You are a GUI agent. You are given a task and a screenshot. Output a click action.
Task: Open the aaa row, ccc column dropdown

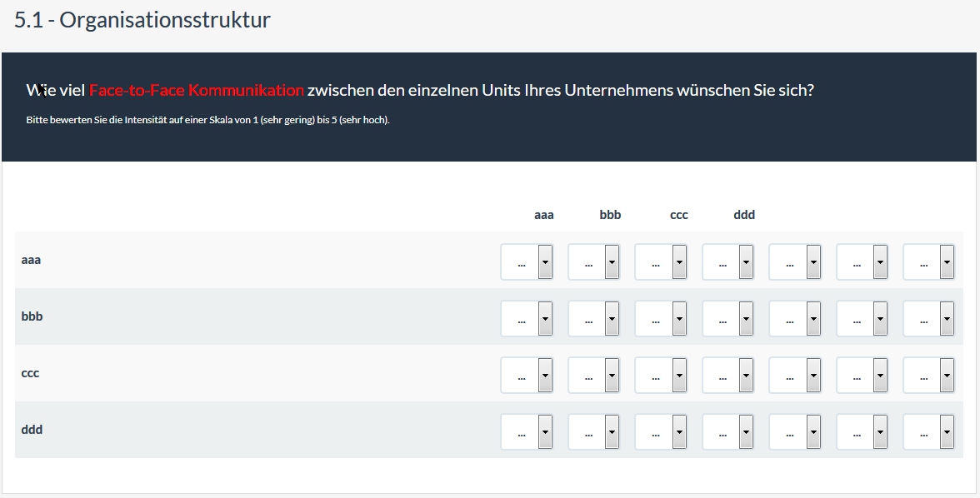pos(661,261)
